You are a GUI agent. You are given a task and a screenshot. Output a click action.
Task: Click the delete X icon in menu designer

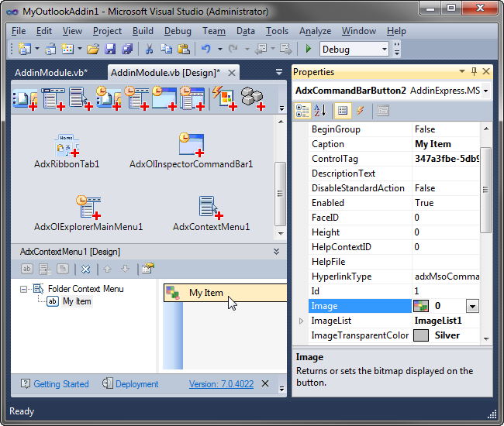click(x=85, y=269)
